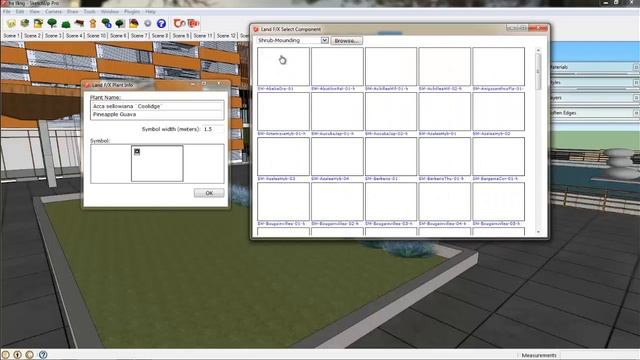
Task: Click the first pale yellow toolbar icon
Action: click(11, 24)
